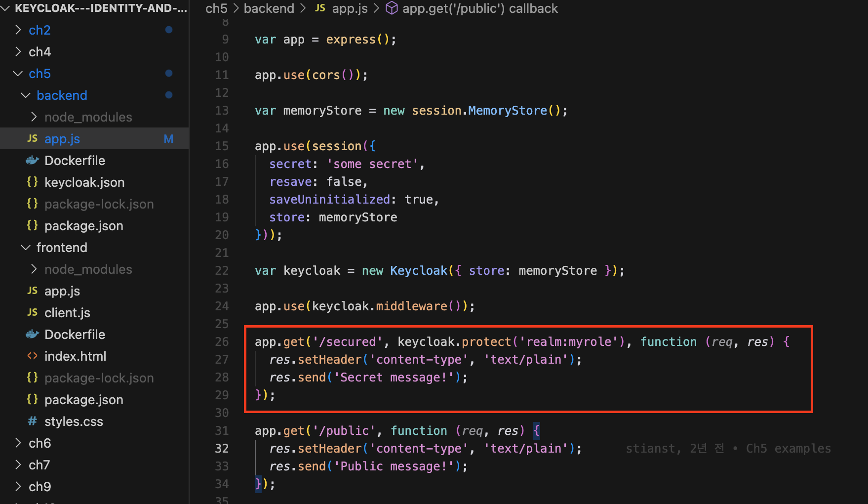Click braces icon of backend package.json
The width and height of the screenshot is (868, 504).
click(x=33, y=226)
